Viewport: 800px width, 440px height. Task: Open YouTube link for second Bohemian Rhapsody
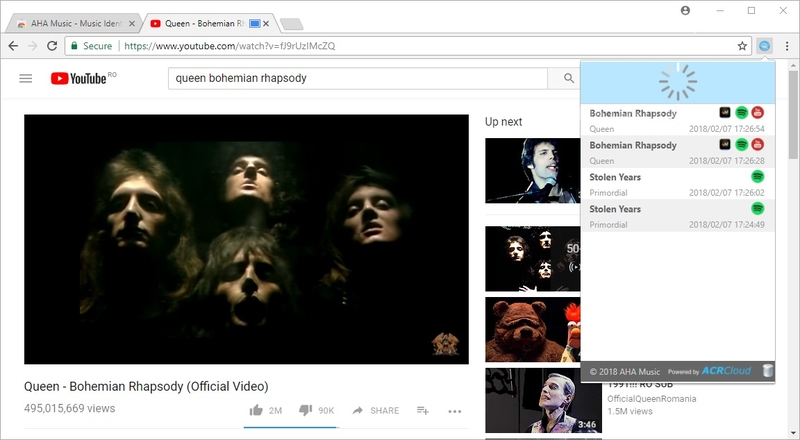point(758,144)
